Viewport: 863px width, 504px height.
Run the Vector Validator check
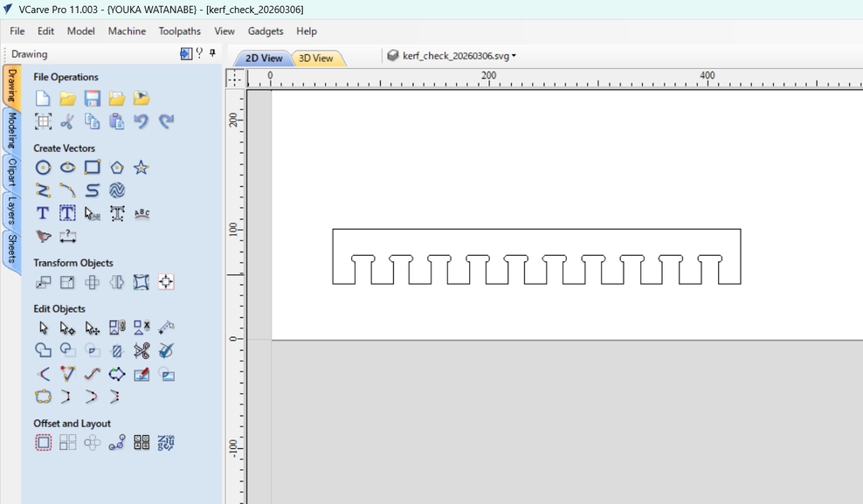tap(166, 350)
